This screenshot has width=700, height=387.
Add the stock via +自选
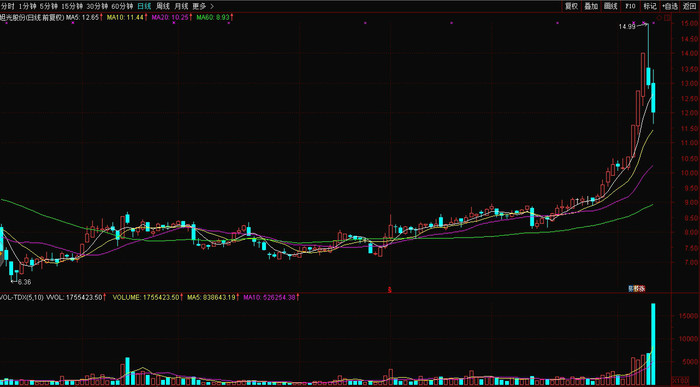click(x=670, y=6)
